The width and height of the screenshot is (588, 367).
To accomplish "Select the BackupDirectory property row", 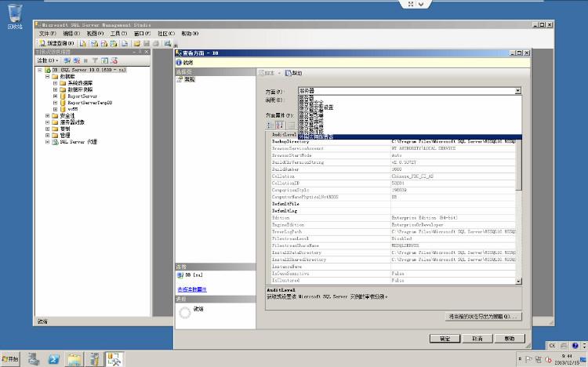I will point(393,141).
